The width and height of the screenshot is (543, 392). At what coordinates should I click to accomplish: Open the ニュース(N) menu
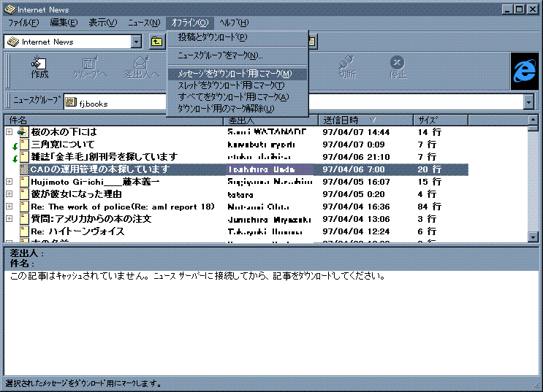point(144,23)
